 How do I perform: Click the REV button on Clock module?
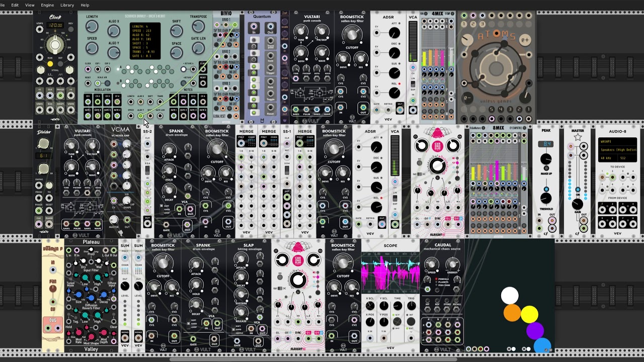[71, 29]
